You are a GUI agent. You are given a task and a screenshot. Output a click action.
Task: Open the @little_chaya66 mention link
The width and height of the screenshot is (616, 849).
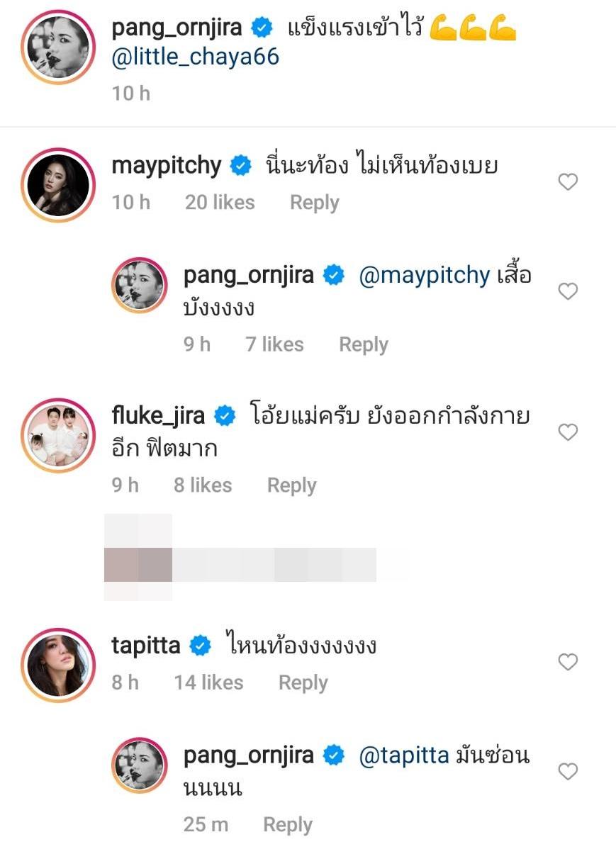196,57
